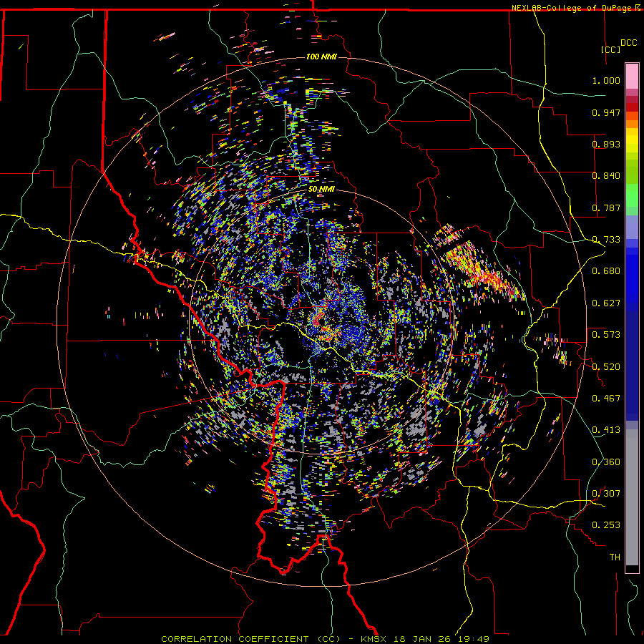Pick the bright green color bar segment
644x644 pixels.
(632, 195)
